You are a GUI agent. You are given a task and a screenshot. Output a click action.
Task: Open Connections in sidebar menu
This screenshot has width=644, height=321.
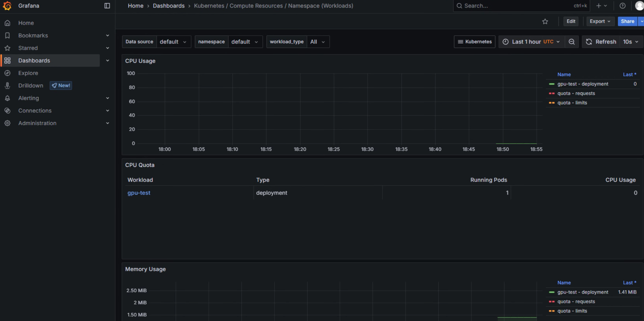pos(35,110)
